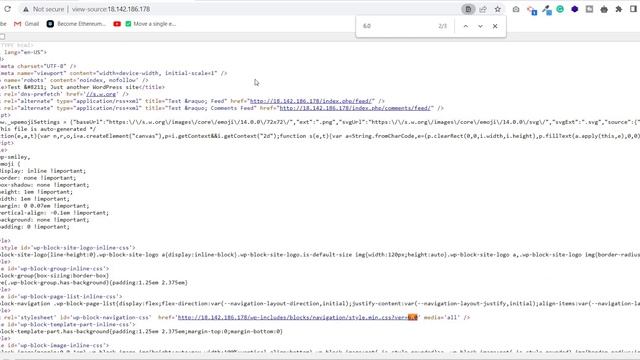Toggle the browser side panel icon

[633, 9]
